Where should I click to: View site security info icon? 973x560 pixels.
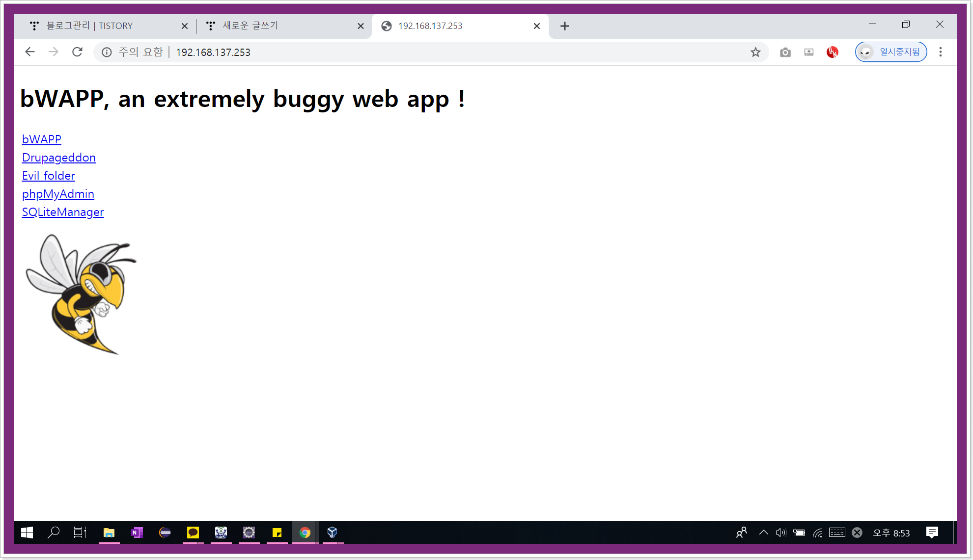pyautogui.click(x=107, y=52)
